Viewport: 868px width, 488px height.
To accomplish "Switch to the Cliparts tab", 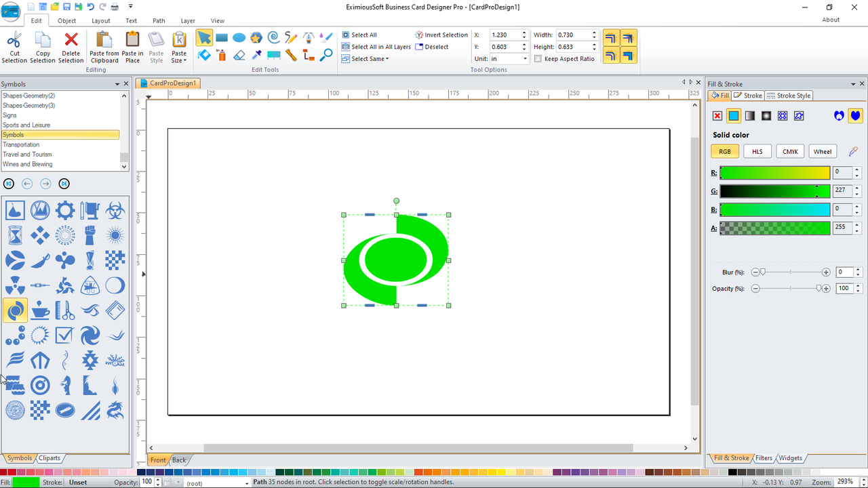I will click(50, 458).
